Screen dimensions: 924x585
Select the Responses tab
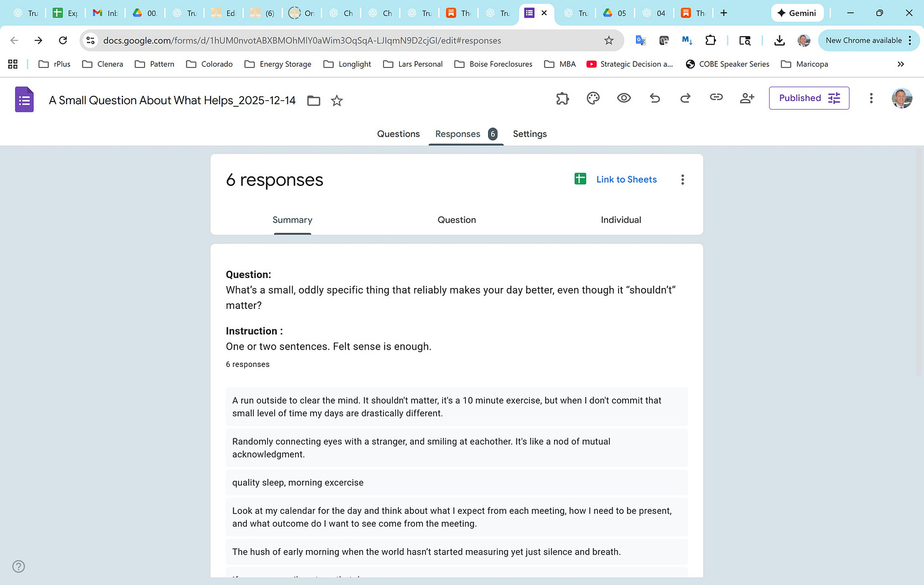point(466,134)
